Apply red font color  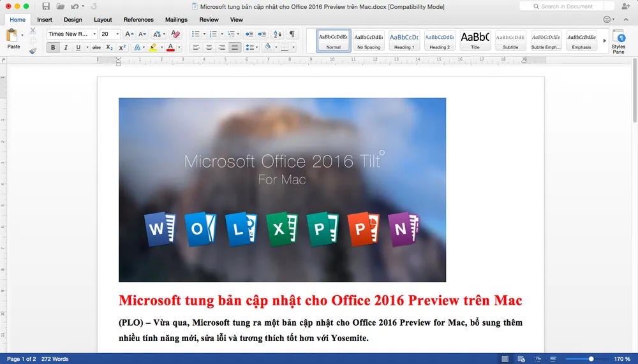pyautogui.click(x=171, y=48)
